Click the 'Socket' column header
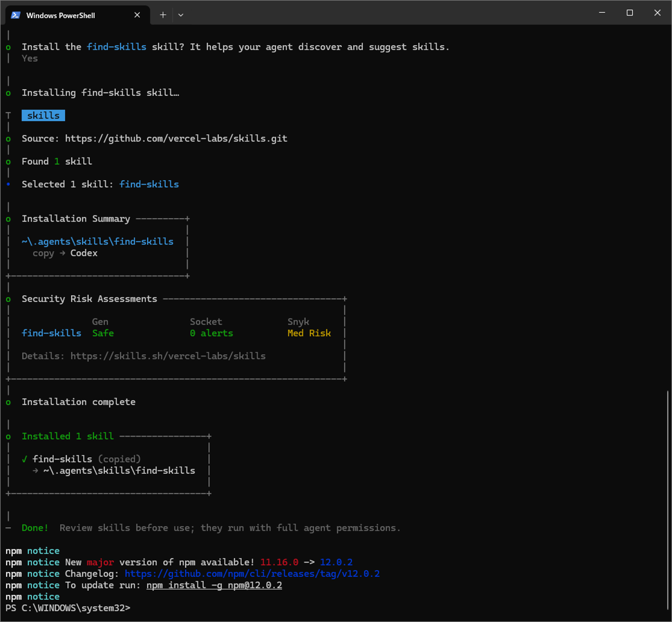 [206, 322]
